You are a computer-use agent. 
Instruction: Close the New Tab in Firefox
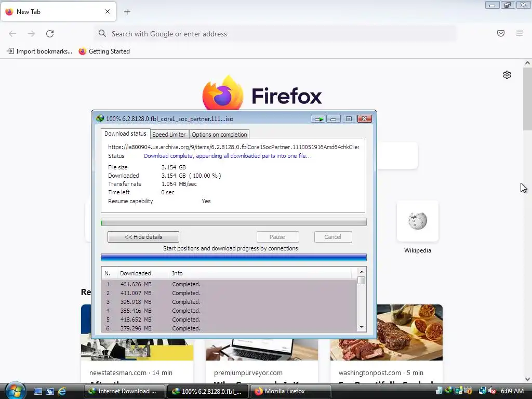pos(108,11)
